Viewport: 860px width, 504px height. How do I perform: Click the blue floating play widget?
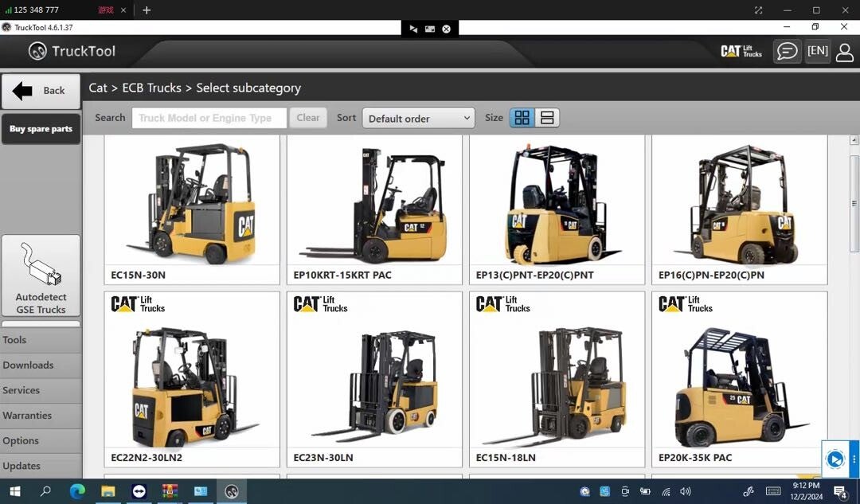coord(835,459)
